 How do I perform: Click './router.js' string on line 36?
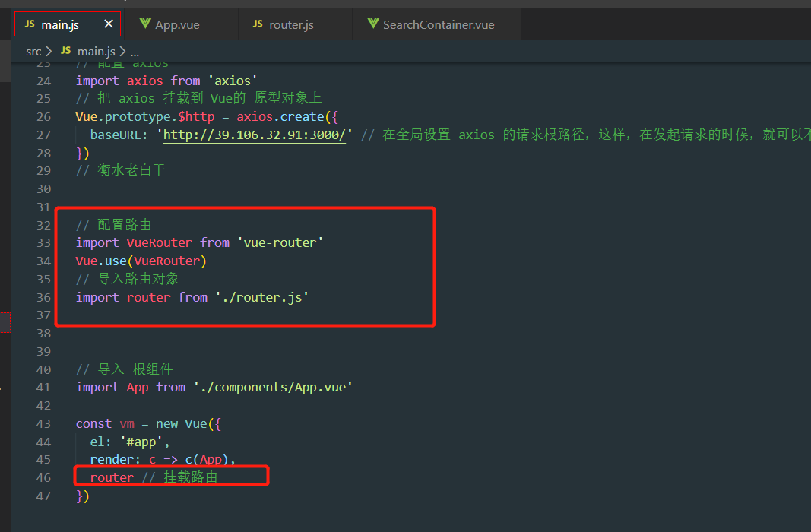pos(262,297)
